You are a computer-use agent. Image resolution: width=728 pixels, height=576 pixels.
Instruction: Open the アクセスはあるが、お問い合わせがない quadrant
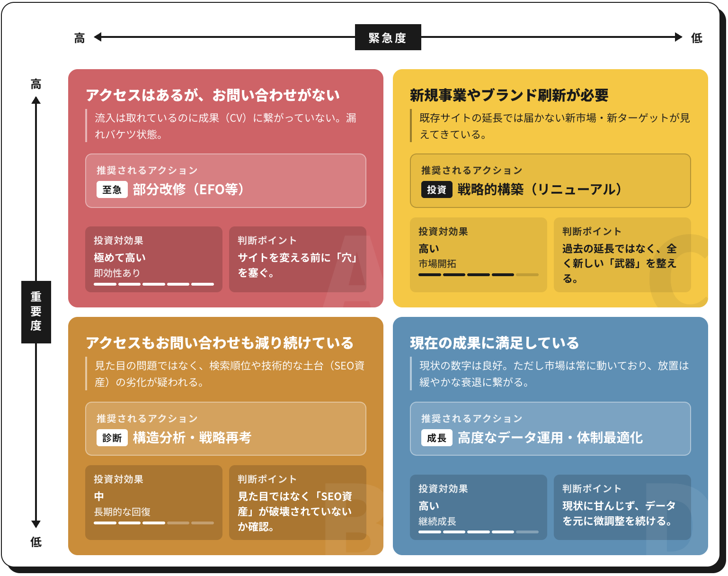click(x=213, y=95)
